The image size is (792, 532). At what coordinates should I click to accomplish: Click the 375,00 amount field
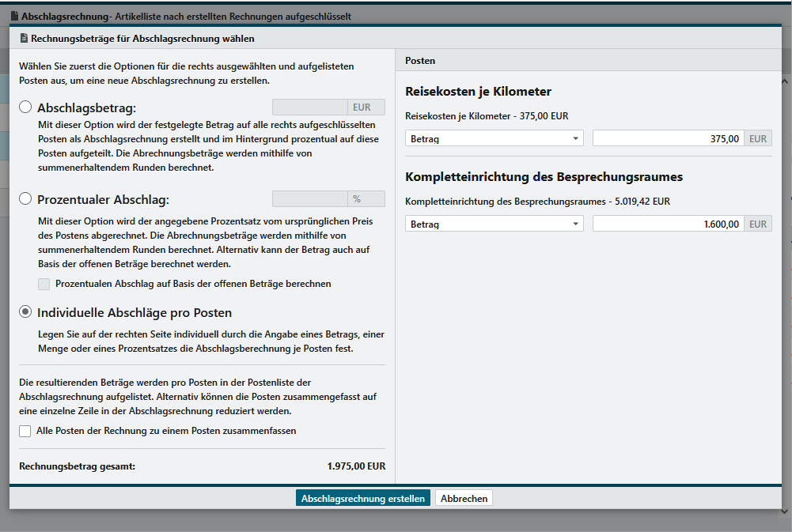pos(669,138)
